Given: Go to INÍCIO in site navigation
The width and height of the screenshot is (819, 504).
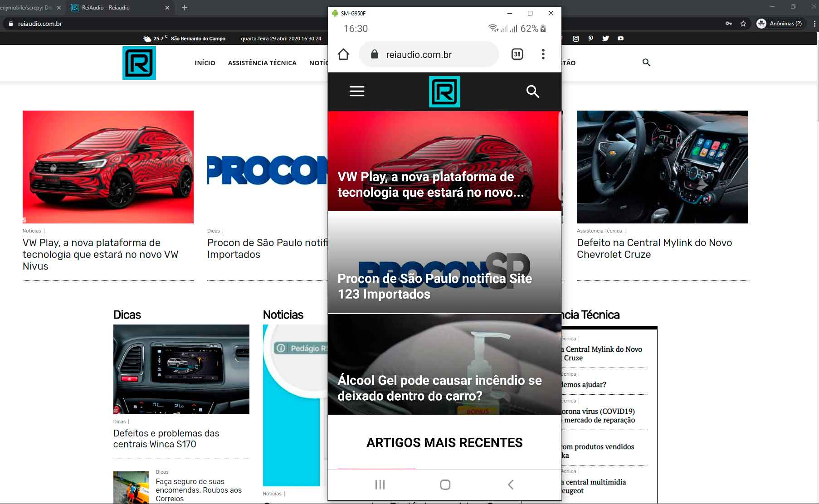Looking at the screenshot, I should click(x=205, y=63).
